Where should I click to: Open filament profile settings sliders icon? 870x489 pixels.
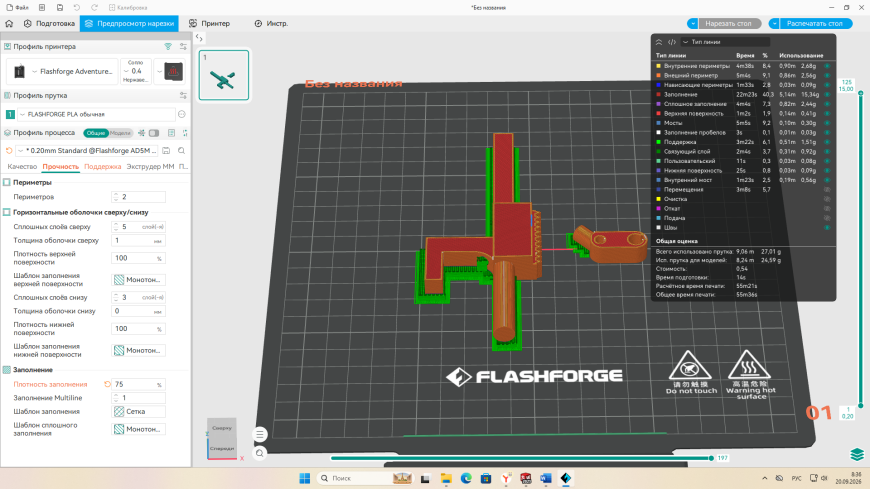pyautogui.click(x=183, y=95)
